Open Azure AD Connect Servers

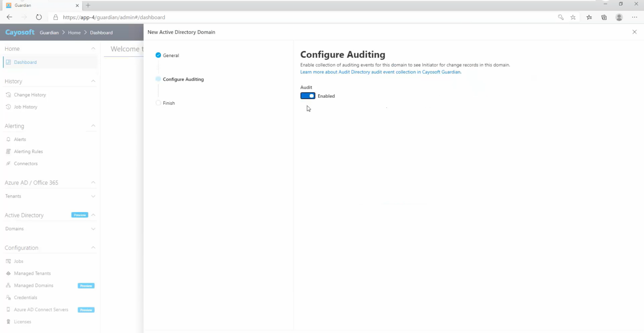tap(41, 310)
